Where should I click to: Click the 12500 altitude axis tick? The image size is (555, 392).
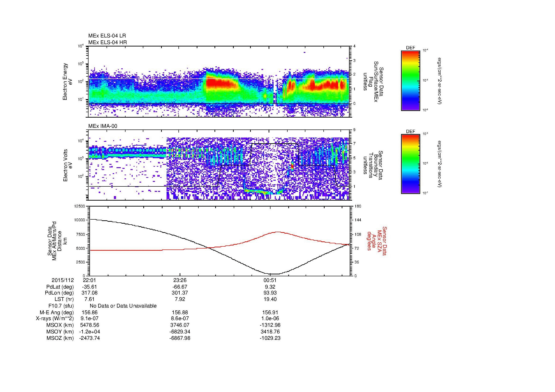point(80,206)
